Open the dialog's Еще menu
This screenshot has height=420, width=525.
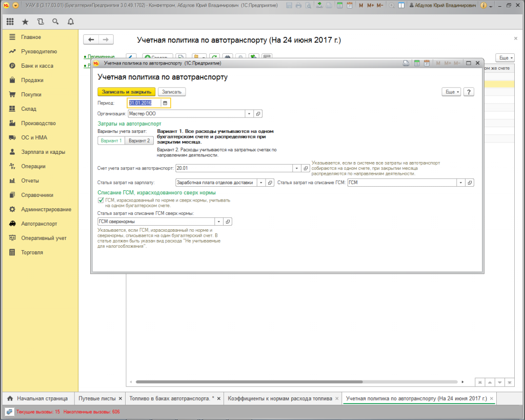451,92
